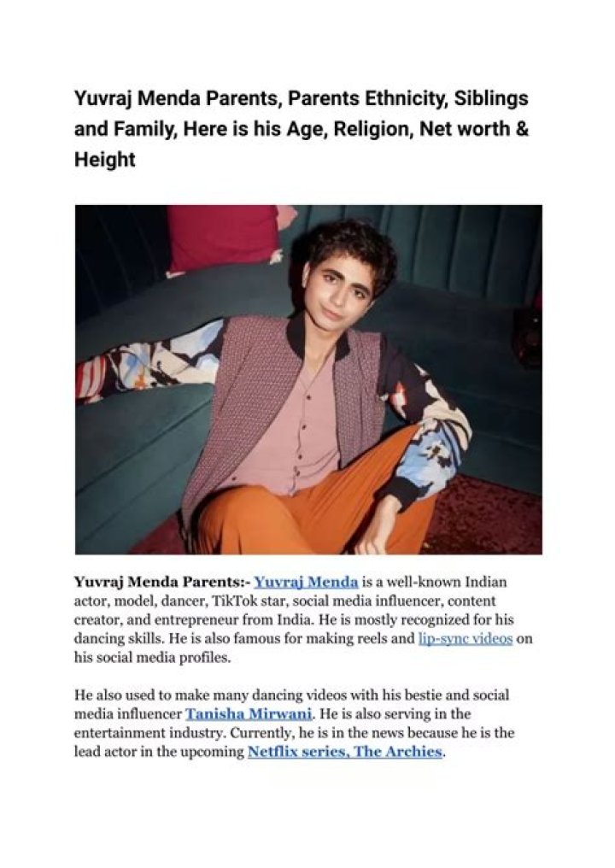Click the red pillow in the photo

pyautogui.click(x=224, y=238)
